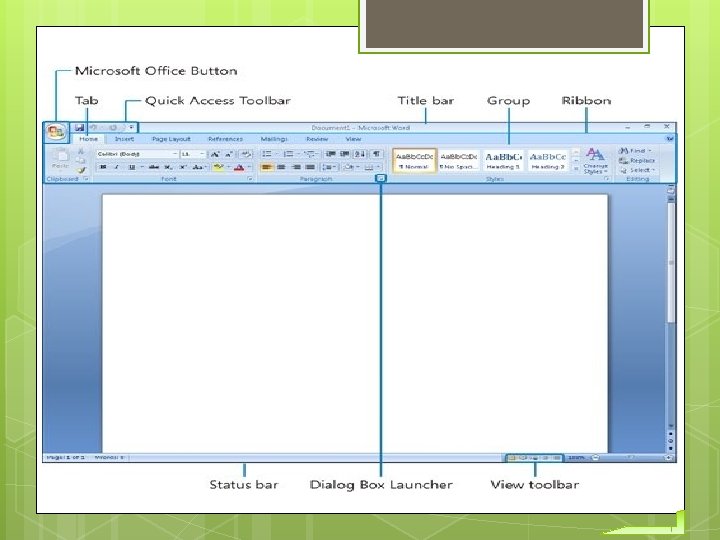Open the Insert tab
The width and height of the screenshot is (720, 540).
pos(124,139)
